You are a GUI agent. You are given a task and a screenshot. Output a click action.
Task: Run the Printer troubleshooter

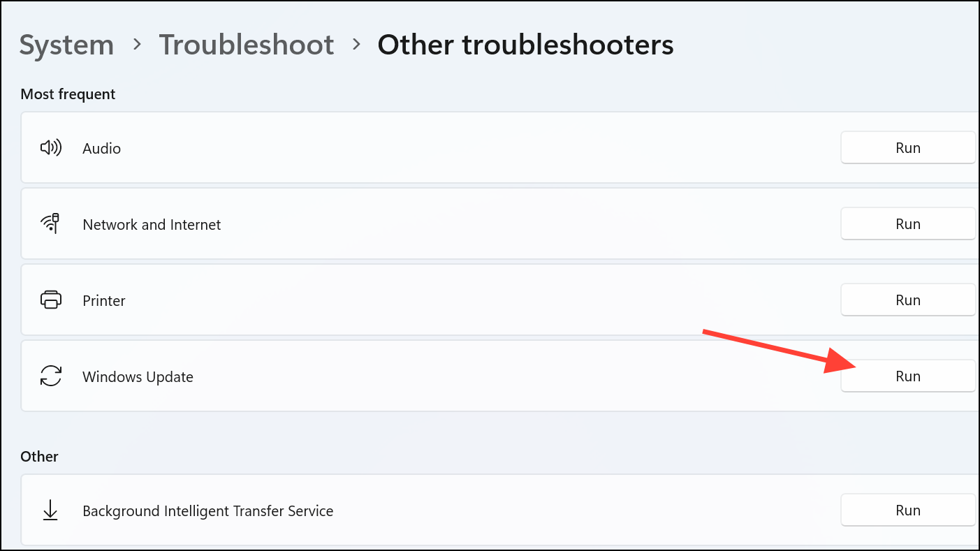908,300
